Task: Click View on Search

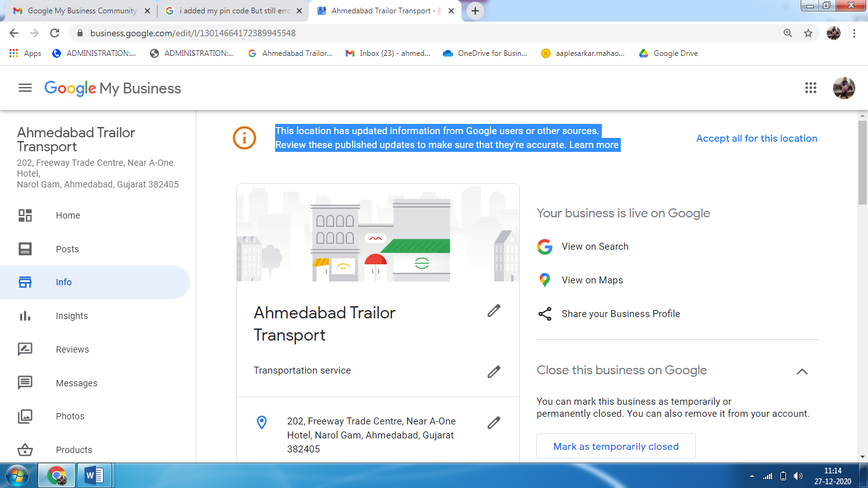Action: (595, 247)
